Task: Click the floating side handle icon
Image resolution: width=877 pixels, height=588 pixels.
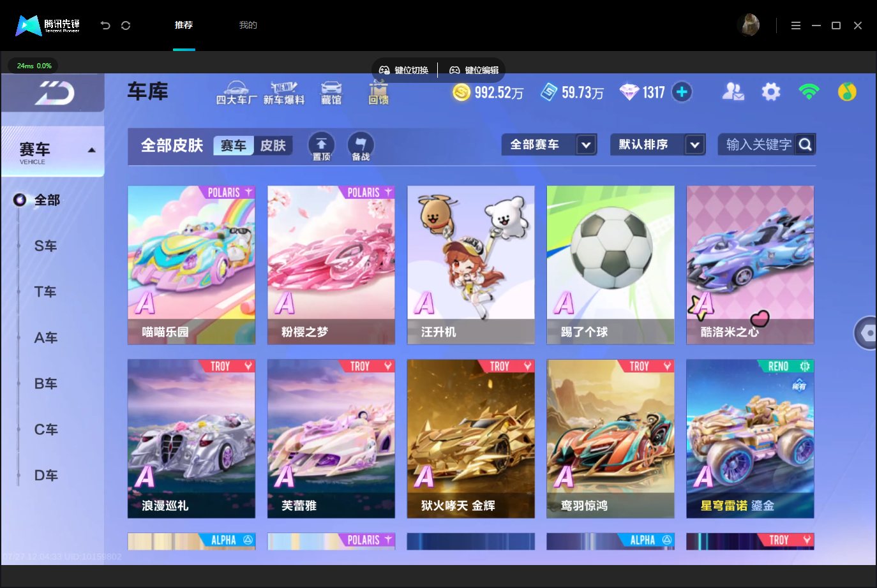Action: coord(867,333)
